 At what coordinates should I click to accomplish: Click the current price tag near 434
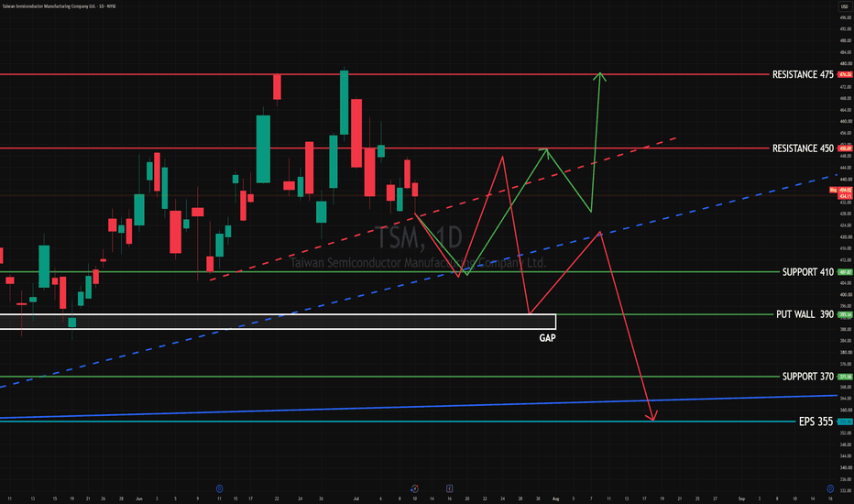click(x=845, y=196)
